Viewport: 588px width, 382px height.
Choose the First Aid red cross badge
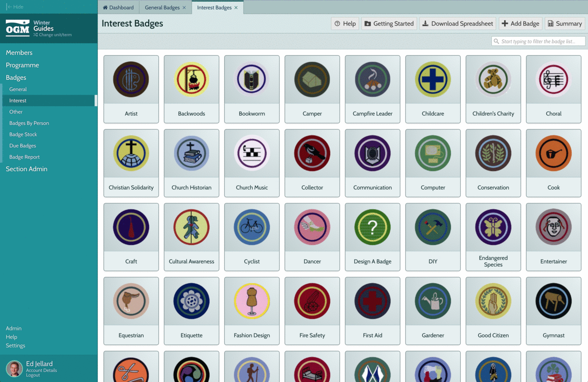[x=373, y=301]
